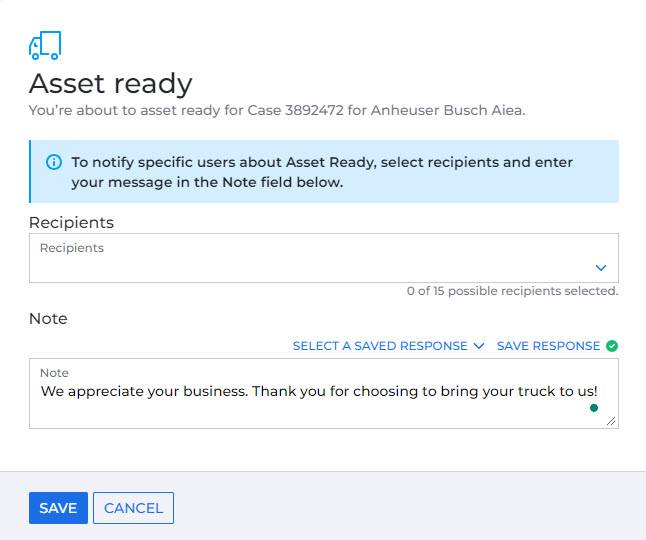Click the Cancel button
This screenshot has width=646, height=540.
pyautogui.click(x=133, y=508)
